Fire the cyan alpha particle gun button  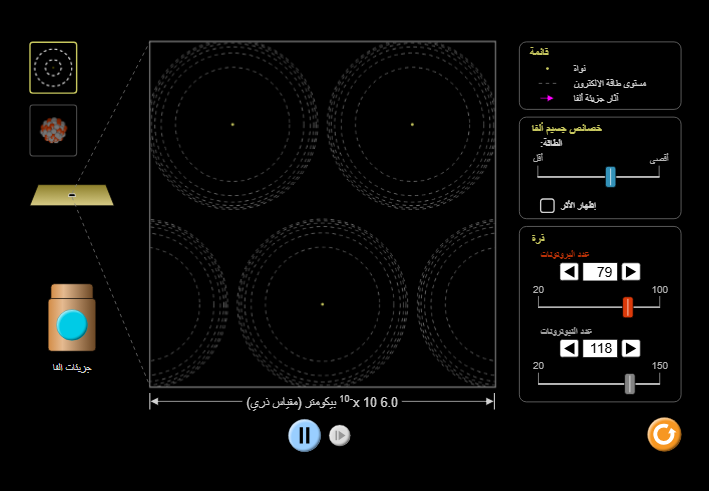tap(72, 324)
